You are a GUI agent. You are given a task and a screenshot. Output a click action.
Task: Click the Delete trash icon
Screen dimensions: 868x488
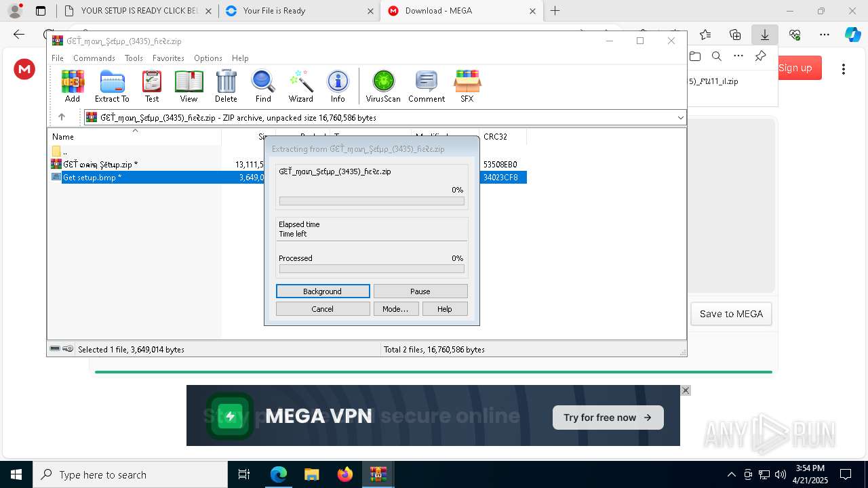(226, 86)
